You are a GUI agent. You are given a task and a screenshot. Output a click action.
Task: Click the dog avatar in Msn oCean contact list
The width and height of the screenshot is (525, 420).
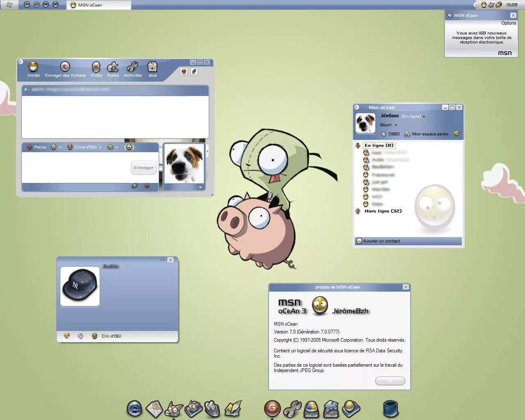[x=365, y=123]
